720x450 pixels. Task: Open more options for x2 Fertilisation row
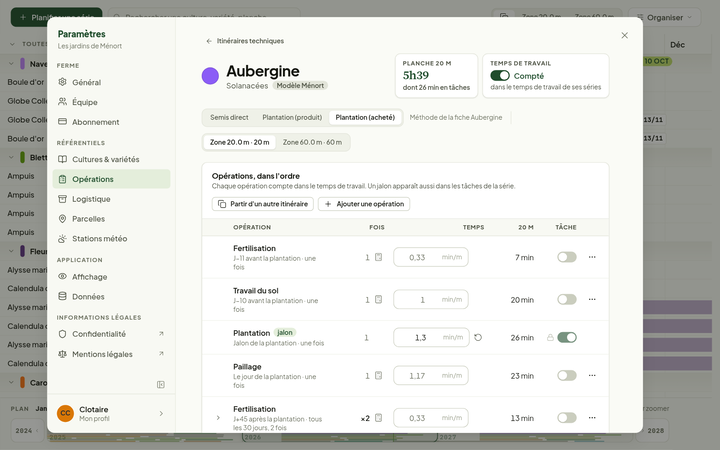coord(592,418)
